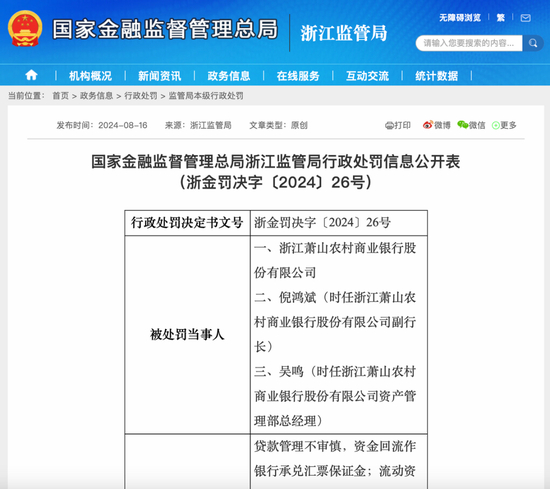Click the print icon 打印

[398, 125]
